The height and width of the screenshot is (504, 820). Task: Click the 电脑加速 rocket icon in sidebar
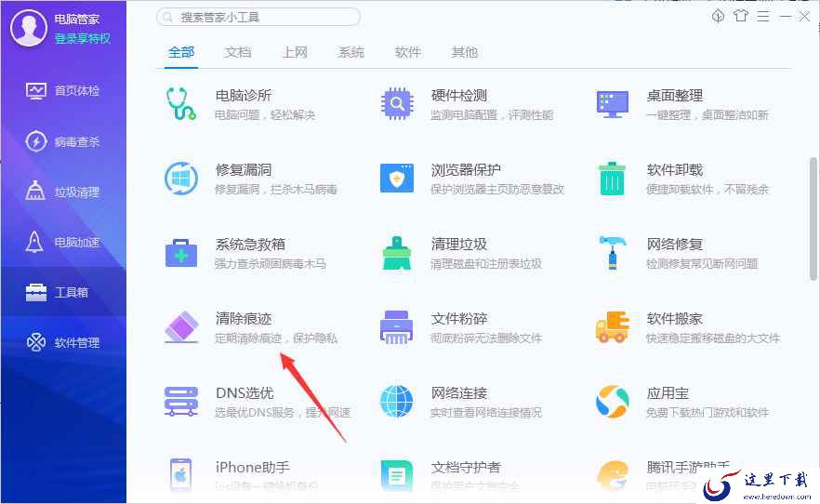pyautogui.click(x=34, y=242)
